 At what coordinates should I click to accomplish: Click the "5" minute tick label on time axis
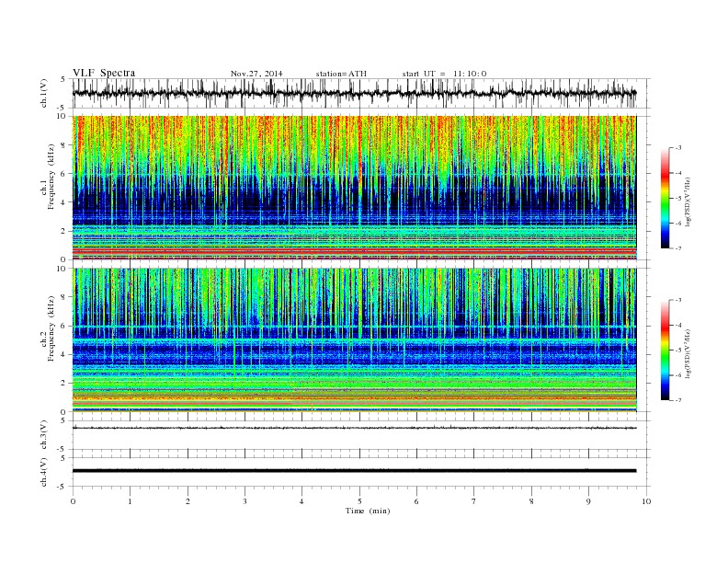(359, 501)
